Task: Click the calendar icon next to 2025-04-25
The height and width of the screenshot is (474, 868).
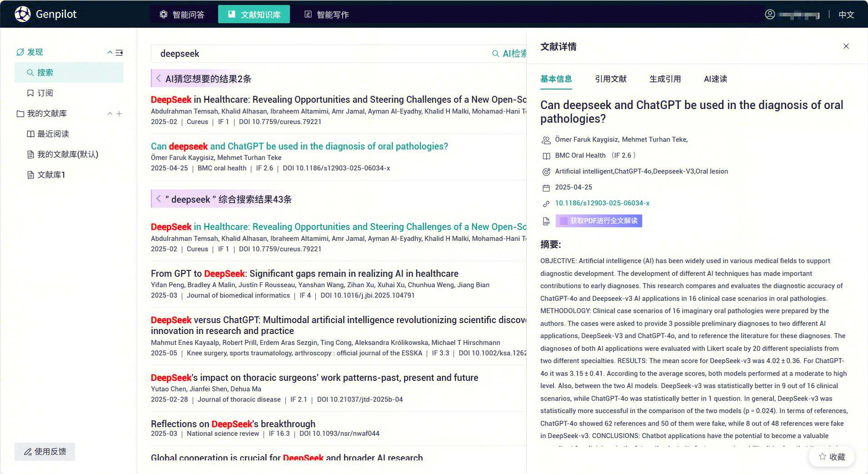Action: [x=546, y=188]
